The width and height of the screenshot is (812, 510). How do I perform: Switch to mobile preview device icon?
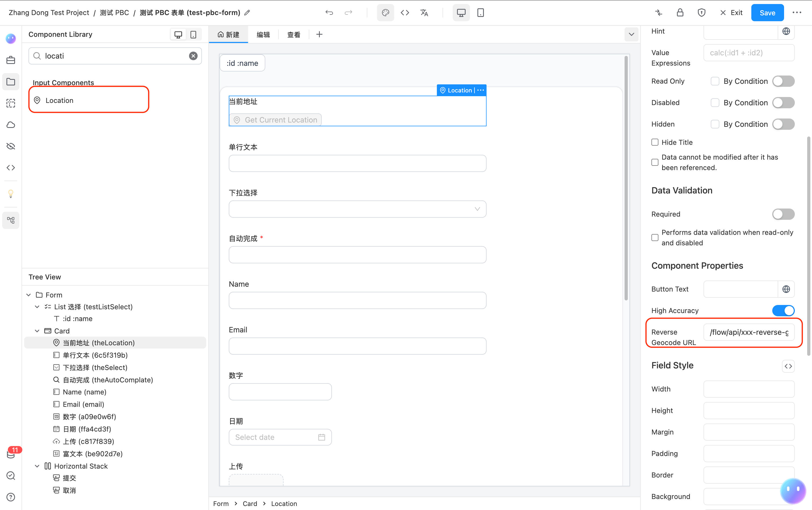point(480,13)
